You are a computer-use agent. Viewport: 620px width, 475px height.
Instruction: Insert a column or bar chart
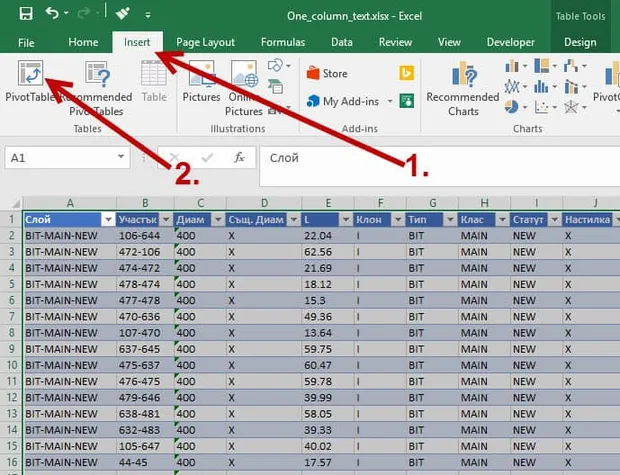pos(516,66)
